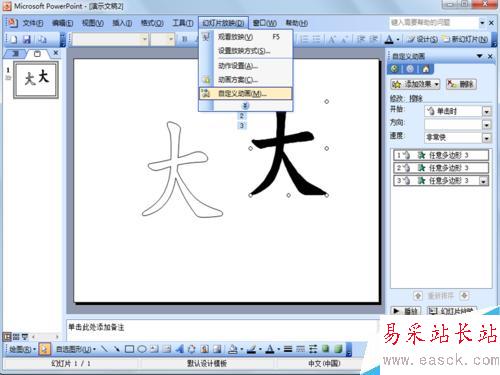The height and width of the screenshot is (375, 500).
Task: Click the Increase Font Size icon
Action: (x=332, y=40)
